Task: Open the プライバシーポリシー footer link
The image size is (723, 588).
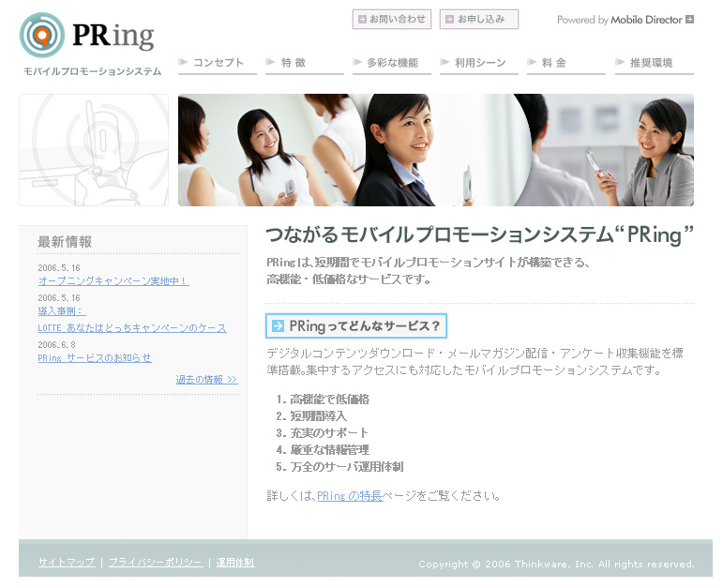Action: pyautogui.click(x=155, y=563)
